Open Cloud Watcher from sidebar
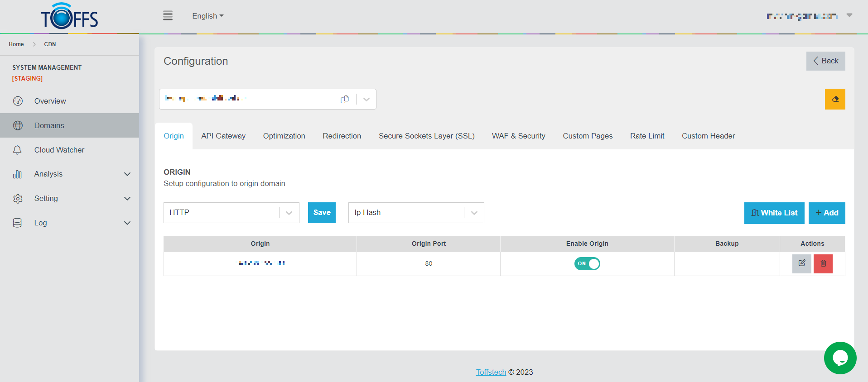The height and width of the screenshot is (382, 868). coord(59,150)
